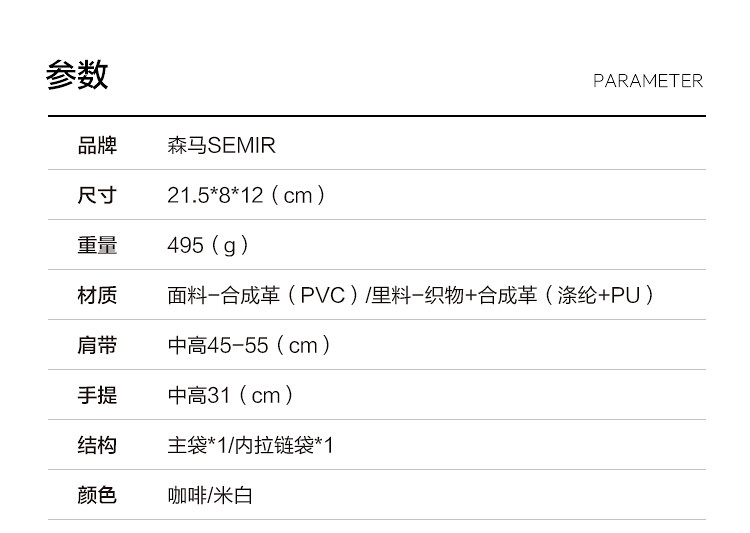
Task: Select the 尺寸 row label
Action: pos(97,195)
